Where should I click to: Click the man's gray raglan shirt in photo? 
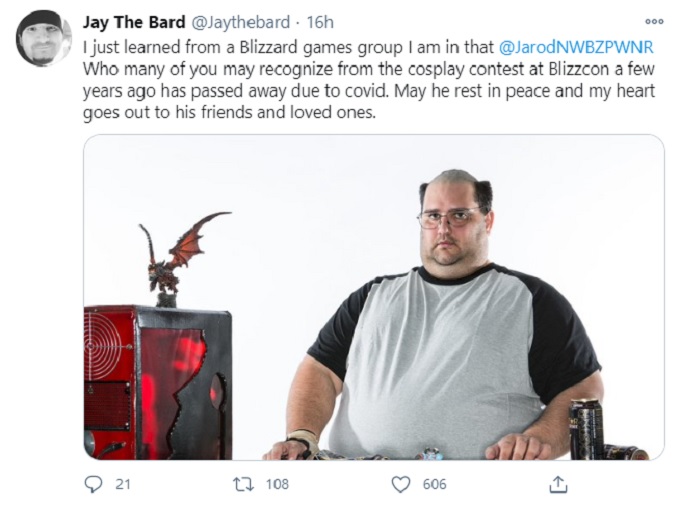pos(451,360)
